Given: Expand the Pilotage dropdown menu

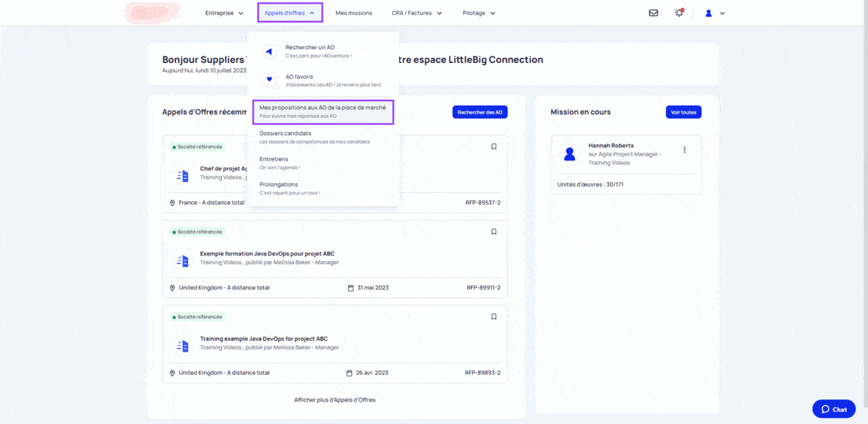Looking at the screenshot, I should coord(479,13).
